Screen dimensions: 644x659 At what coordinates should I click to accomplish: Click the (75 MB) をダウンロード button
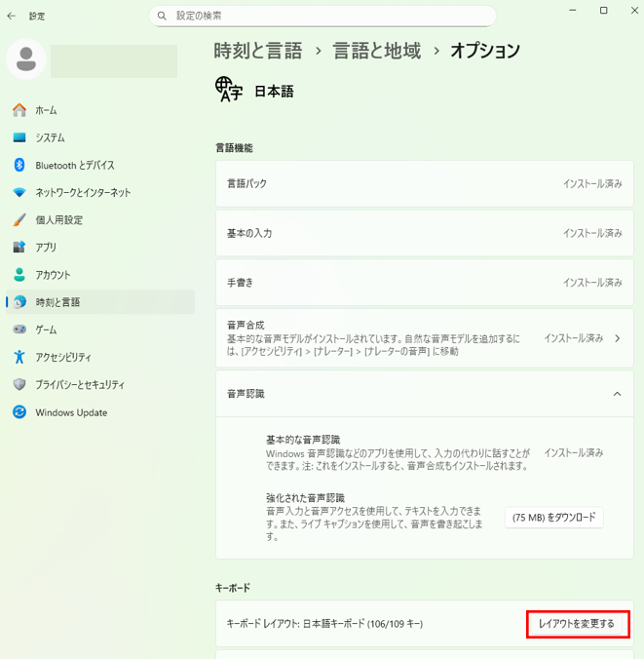click(553, 517)
